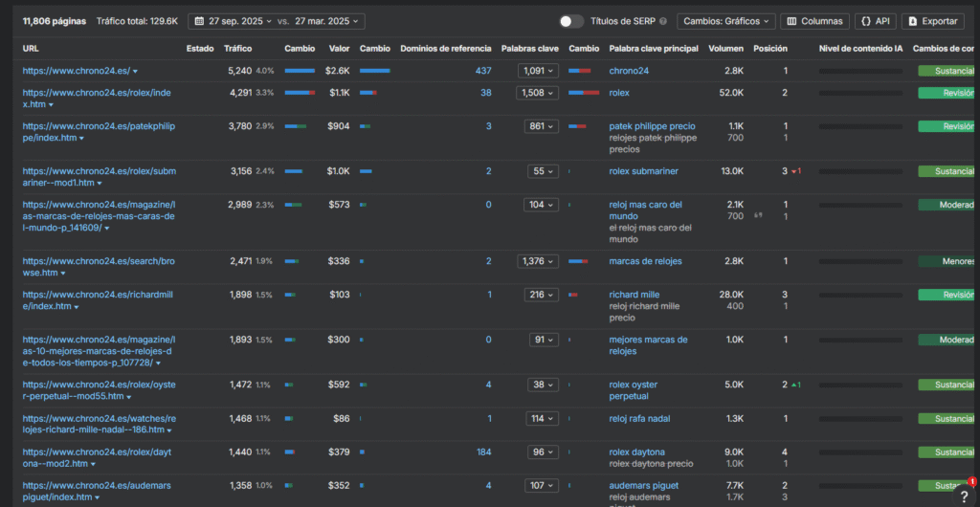
Task: Click the traffic change bar for rolex/index.htm
Action: point(300,93)
